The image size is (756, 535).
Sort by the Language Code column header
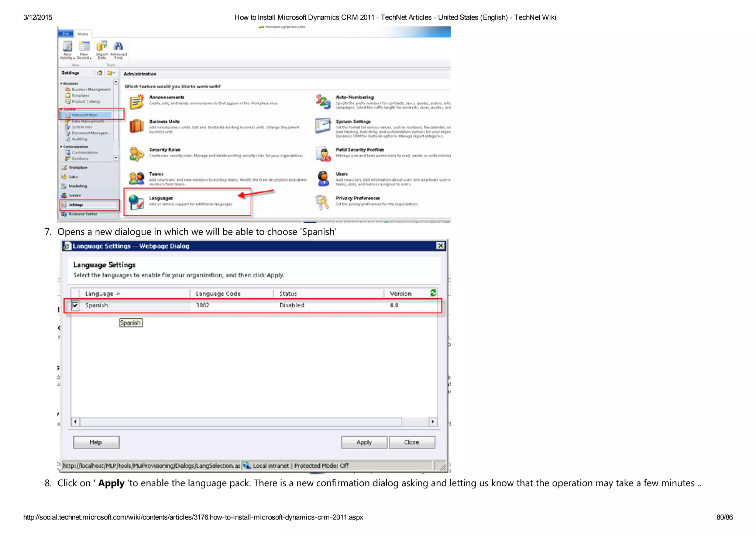tap(218, 294)
